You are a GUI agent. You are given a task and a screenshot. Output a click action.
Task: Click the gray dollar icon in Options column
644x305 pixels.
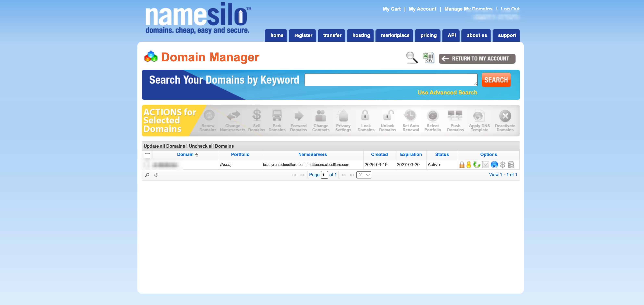(x=503, y=165)
